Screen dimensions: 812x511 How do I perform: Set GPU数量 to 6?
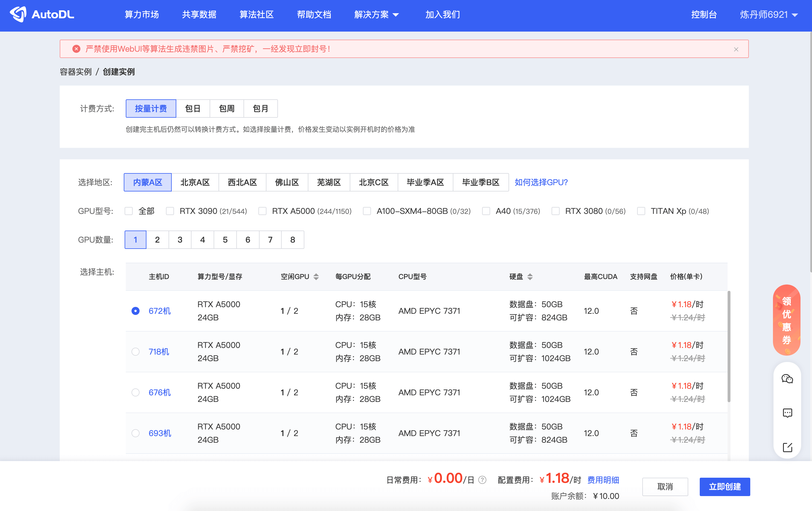point(248,240)
